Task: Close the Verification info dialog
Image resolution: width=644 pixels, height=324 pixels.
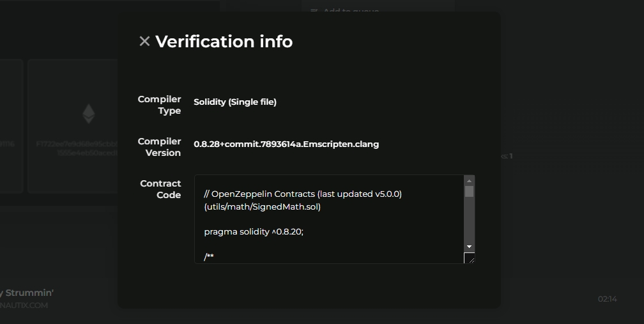Action: click(144, 42)
